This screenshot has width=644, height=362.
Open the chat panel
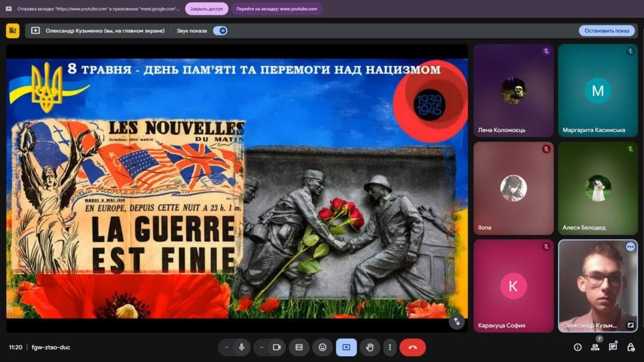coord(613,347)
